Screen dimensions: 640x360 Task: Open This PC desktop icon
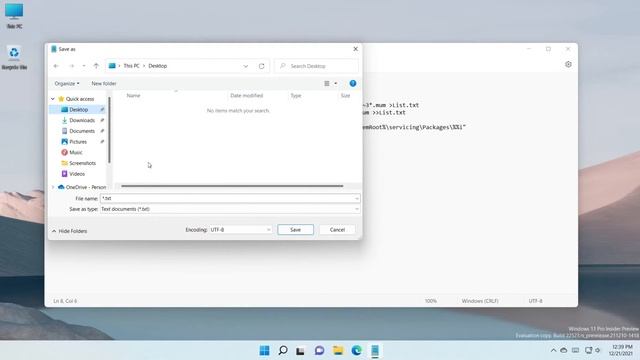pyautogui.click(x=14, y=16)
